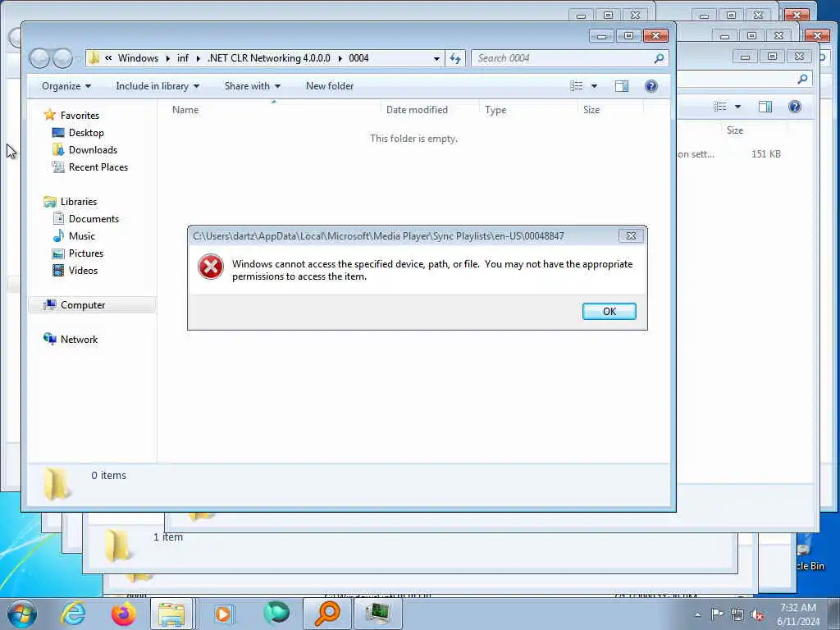Sort by Date modified column
840x630 pixels.
(x=417, y=110)
